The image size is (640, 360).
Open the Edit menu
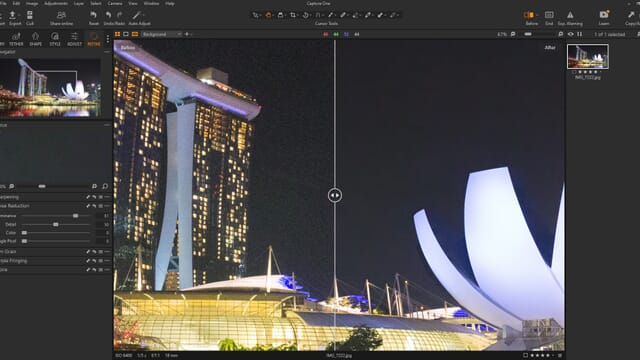tap(16, 3)
